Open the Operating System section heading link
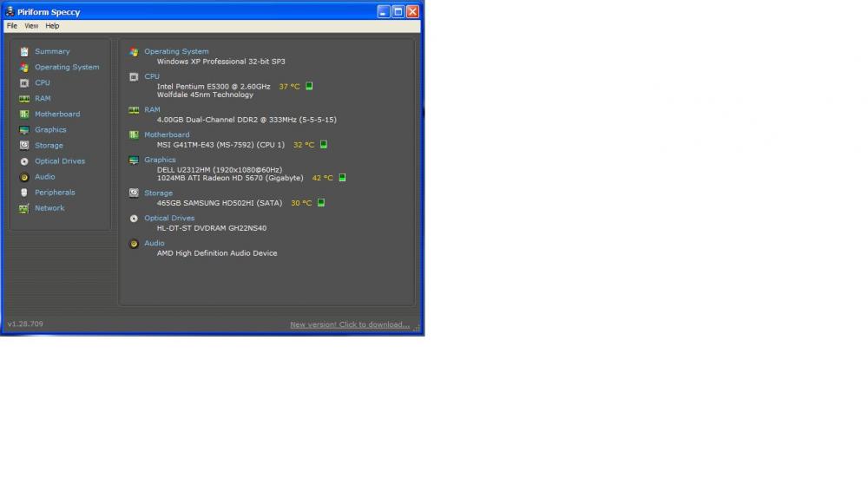Screen dimensions: 868x478 [x=176, y=52]
